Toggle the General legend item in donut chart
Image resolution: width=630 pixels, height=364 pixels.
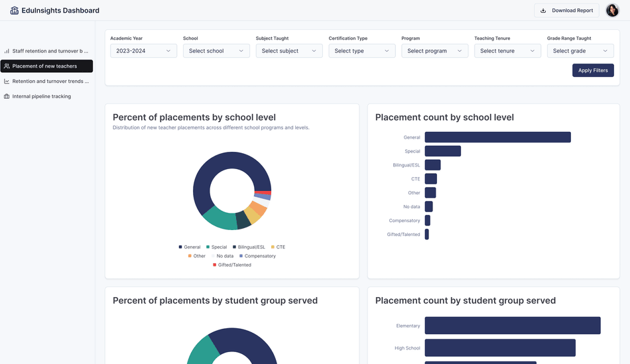[x=190, y=247]
